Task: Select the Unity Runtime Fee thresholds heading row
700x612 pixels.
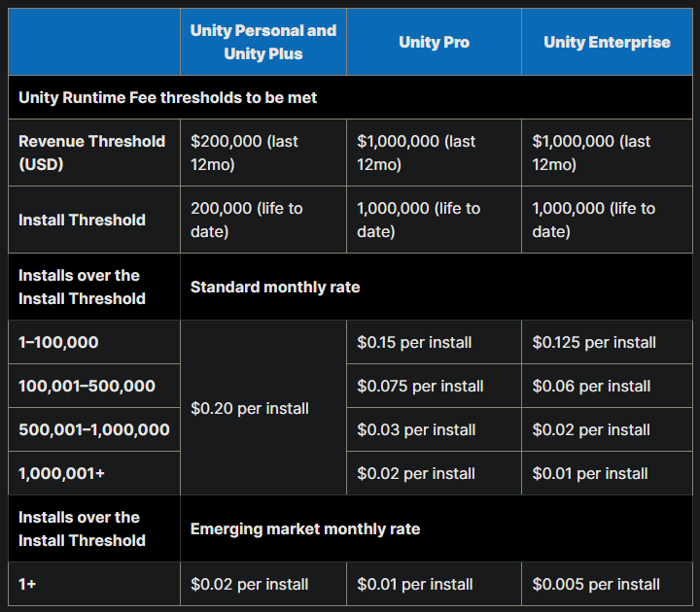Action: coord(350,97)
